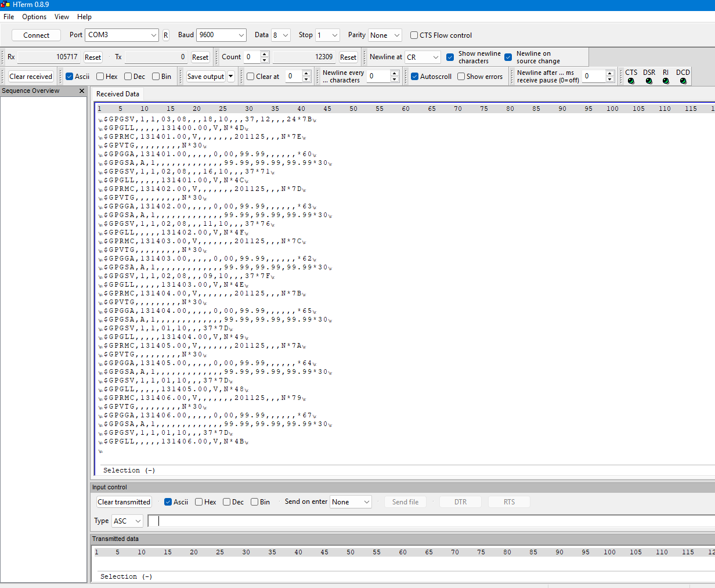Enable CTS Flow control checkbox
Image resolution: width=715 pixels, height=588 pixels.
[414, 35]
